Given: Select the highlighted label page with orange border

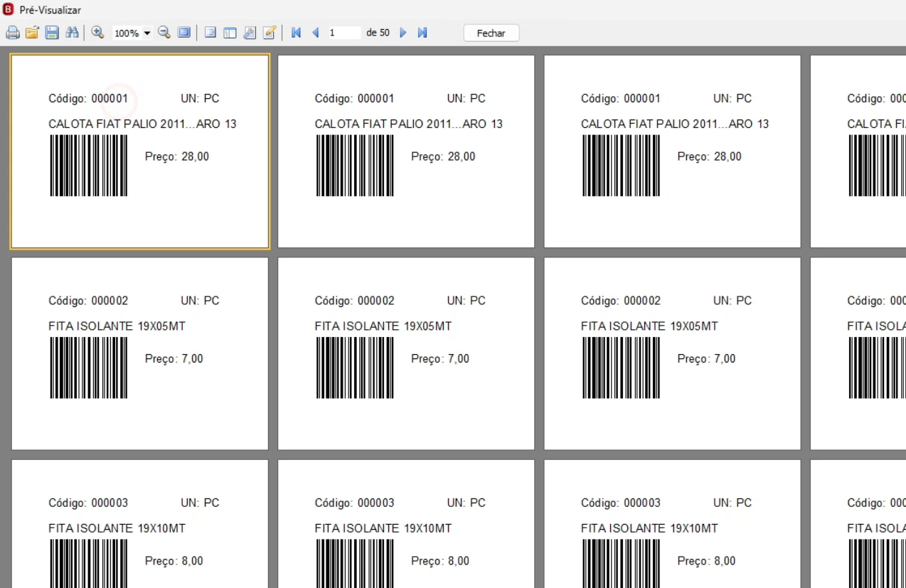Looking at the screenshot, I should click(140, 151).
